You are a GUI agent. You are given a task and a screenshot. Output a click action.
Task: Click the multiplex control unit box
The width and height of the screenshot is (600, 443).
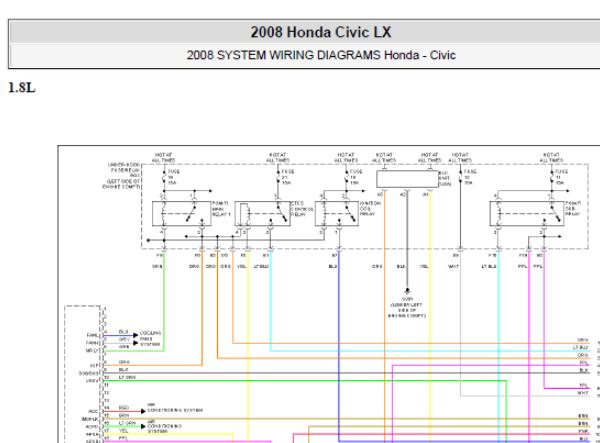coord(407,179)
